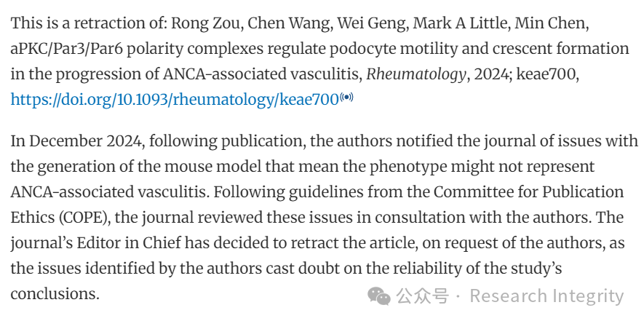
Task: Click the italic journal name Rheumatology
Action: coord(416,75)
